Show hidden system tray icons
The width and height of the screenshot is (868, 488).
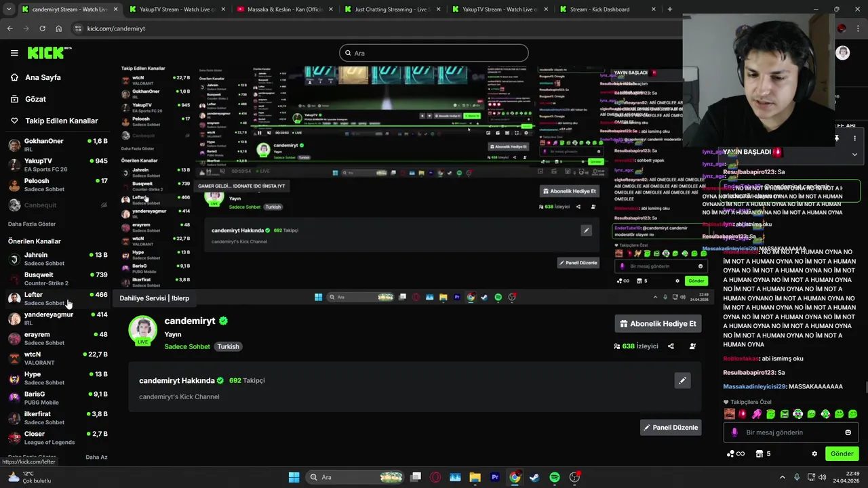(x=782, y=477)
